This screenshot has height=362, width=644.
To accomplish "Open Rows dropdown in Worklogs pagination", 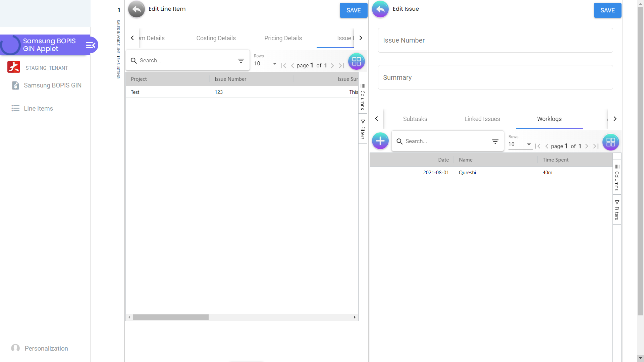I will coord(520,144).
